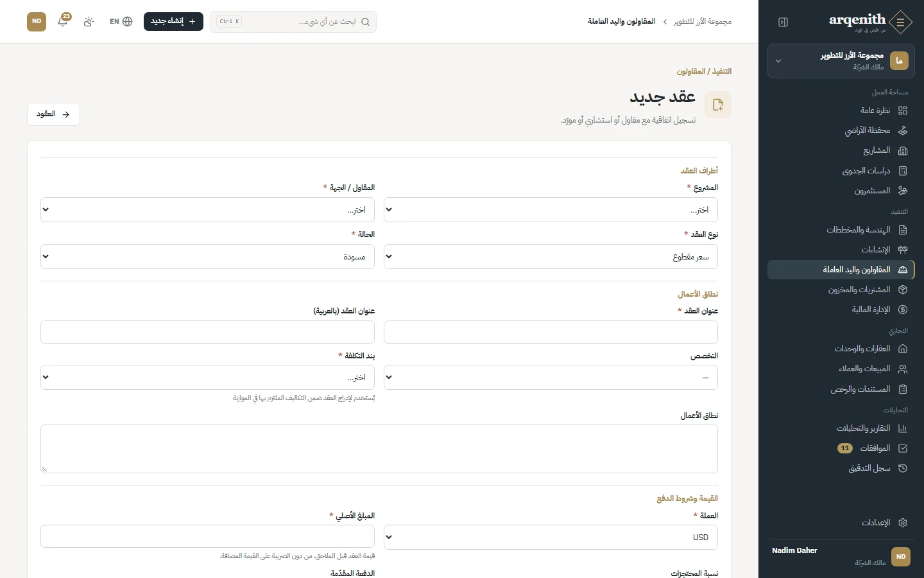924x578 pixels.
Task: Open سجل التدقيق audit log
Action: tap(841, 468)
